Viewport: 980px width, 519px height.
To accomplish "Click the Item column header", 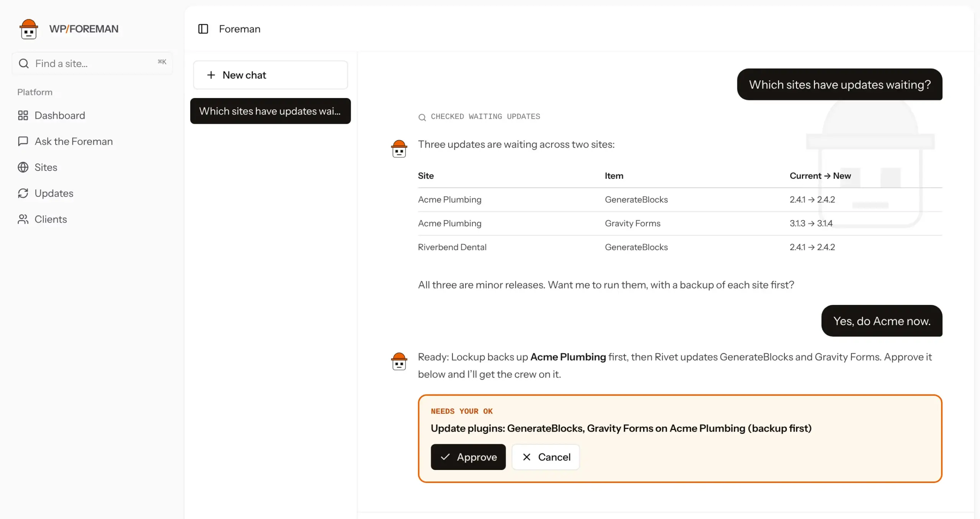I will (614, 176).
